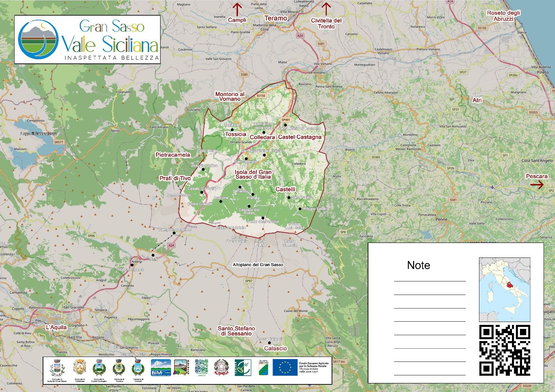Click the arrow above Civitella del Tronto

pyautogui.click(x=326, y=9)
